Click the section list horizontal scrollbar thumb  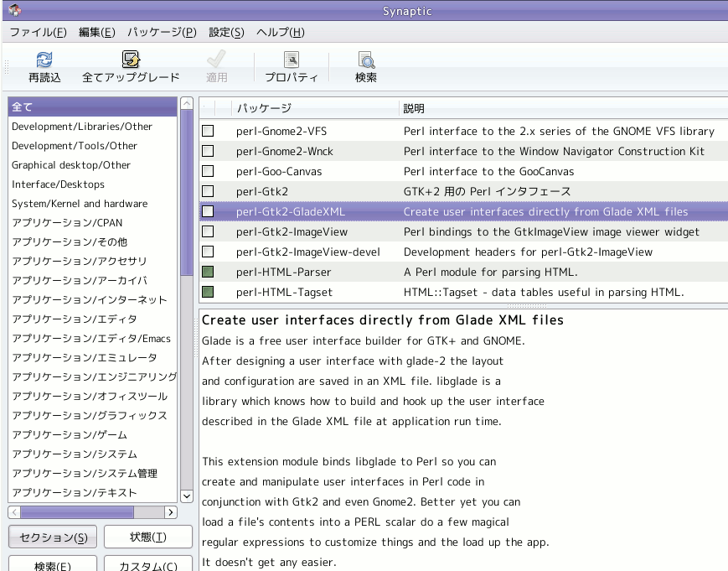coord(77,512)
